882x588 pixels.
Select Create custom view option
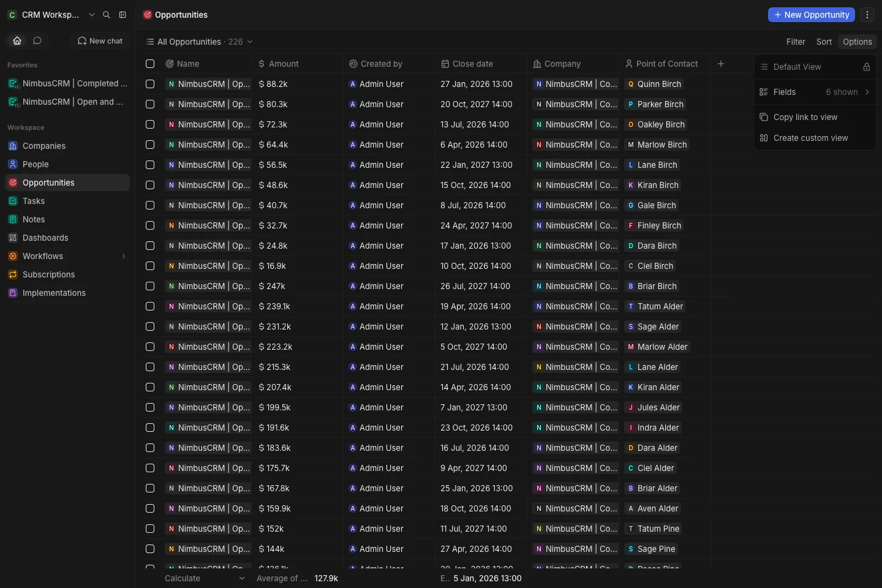pos(815,138)
